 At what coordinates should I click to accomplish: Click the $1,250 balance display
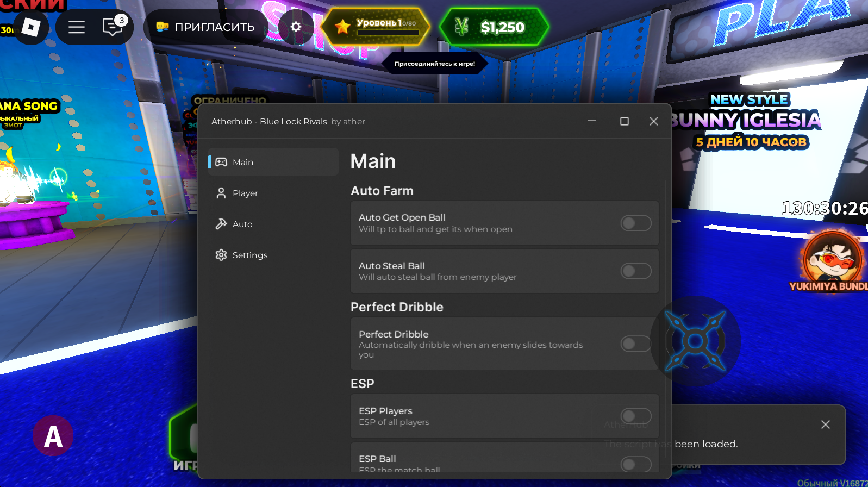click(x=502, y=27)
